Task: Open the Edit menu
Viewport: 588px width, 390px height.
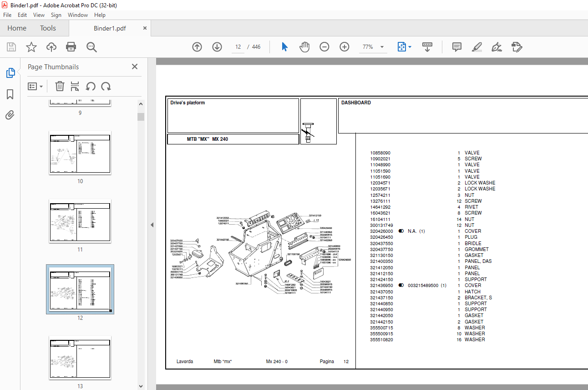Action: click(22, 15)
